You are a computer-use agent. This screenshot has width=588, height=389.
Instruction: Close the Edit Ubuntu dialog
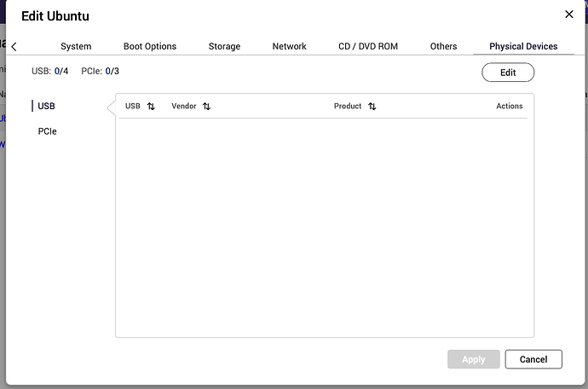(x=569, y=15)
